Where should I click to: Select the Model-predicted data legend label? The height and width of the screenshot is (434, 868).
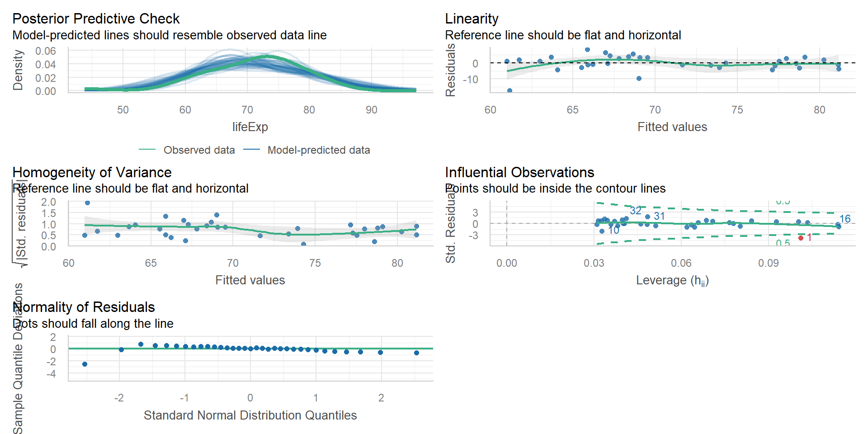[319, 150]
